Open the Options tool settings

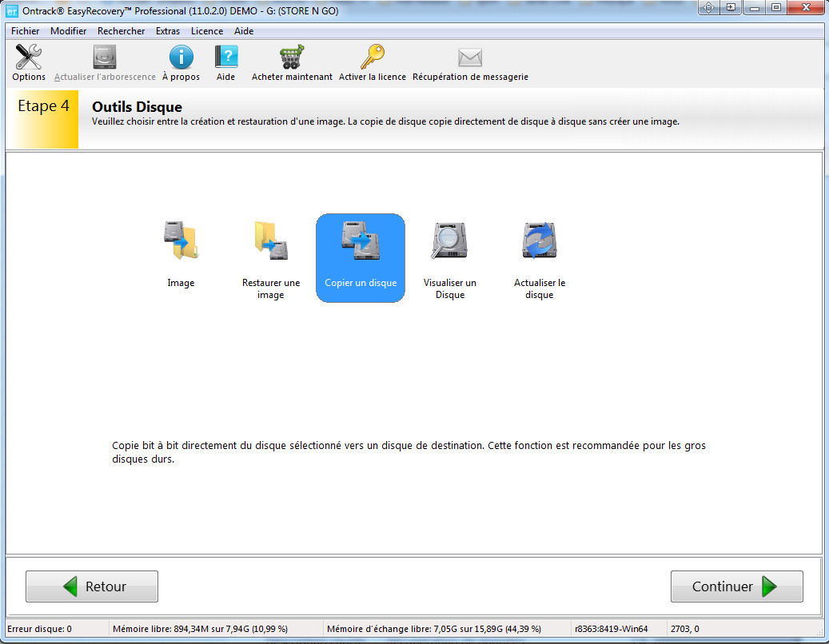pyautogui.click(x=28, y=62)
